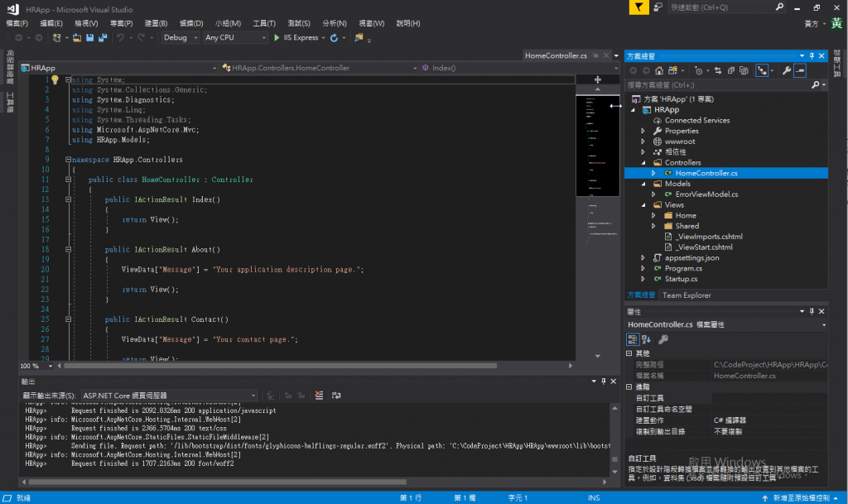
Task: Click the Property Pages wrench icon in Properties panel
Action: (663, 339)
